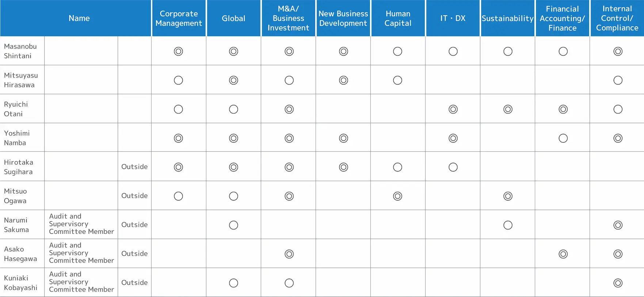Screen dimensions: 644x297
Task: Click Hirotaka Sugihara's IT · DX circle
Action: pos(453,167)
